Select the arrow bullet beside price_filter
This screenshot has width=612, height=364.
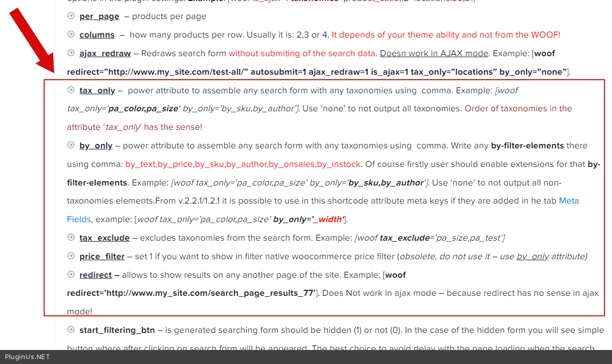point(71,256)
